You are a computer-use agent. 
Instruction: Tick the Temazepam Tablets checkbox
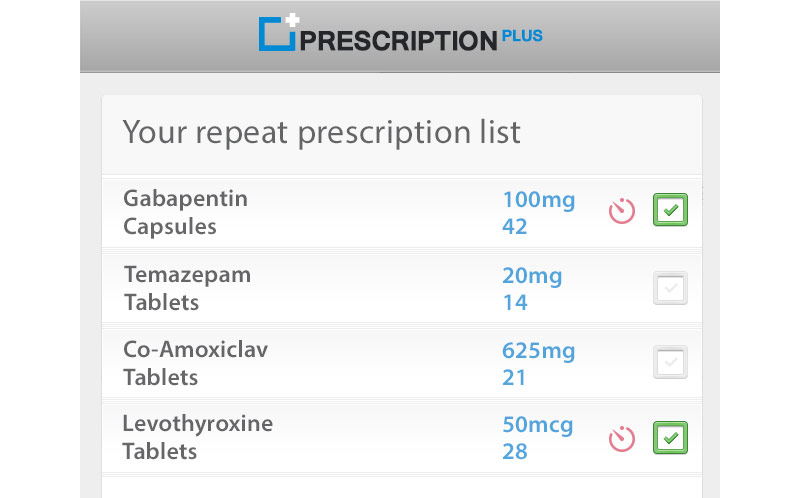pyautogui.click(x=670, y=288)
